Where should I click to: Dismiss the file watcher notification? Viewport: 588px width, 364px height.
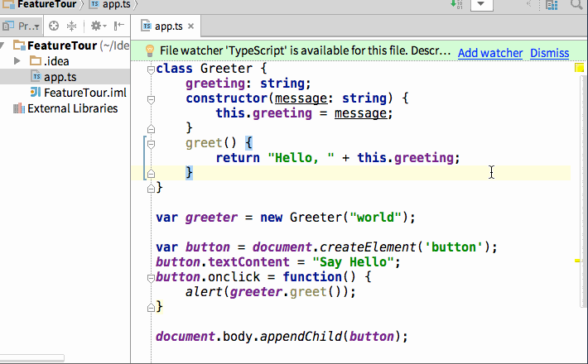coord(549,53)
